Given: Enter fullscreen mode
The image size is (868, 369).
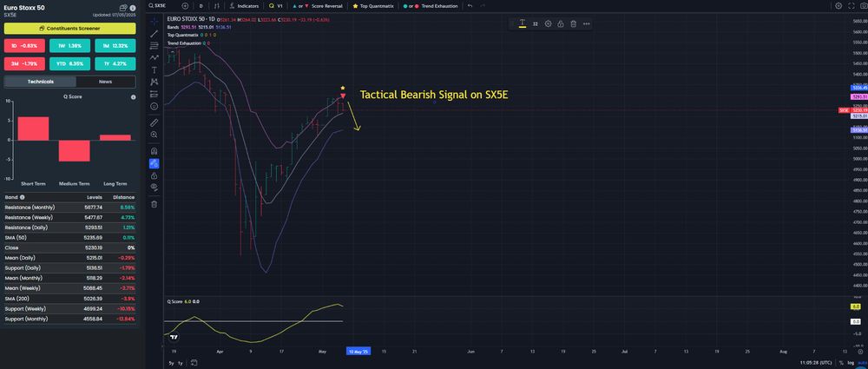Looking at the screenshot, I should [x=851, y=5].
